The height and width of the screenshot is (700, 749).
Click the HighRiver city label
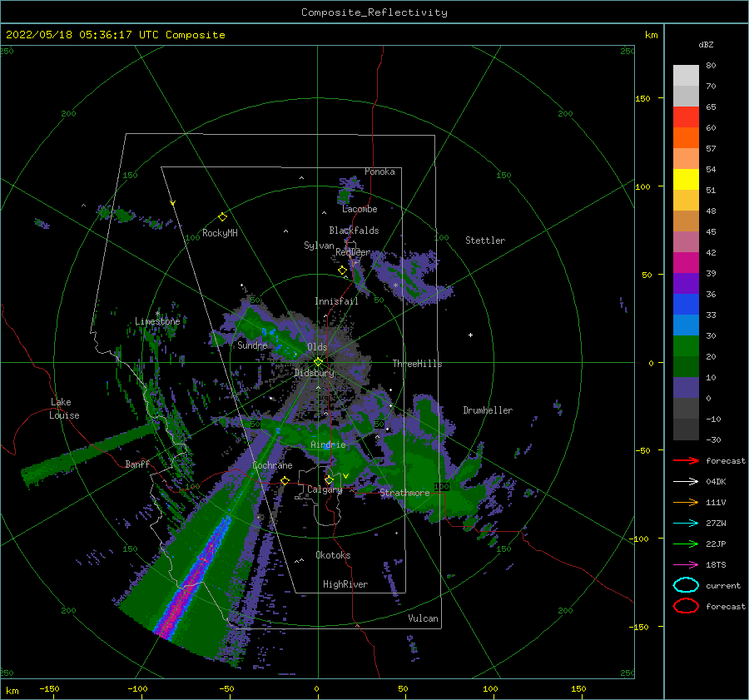pyautogui.click(x=345, y=584)
